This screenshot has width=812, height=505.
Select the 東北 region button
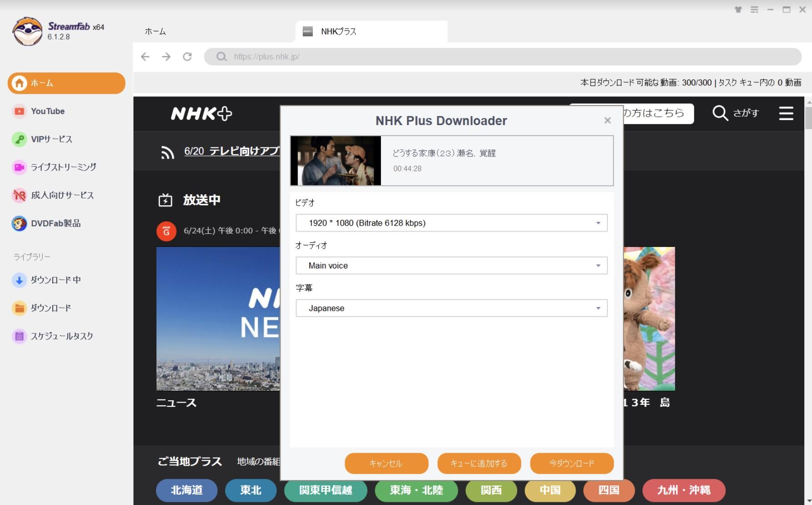click(x=251, y=490)
